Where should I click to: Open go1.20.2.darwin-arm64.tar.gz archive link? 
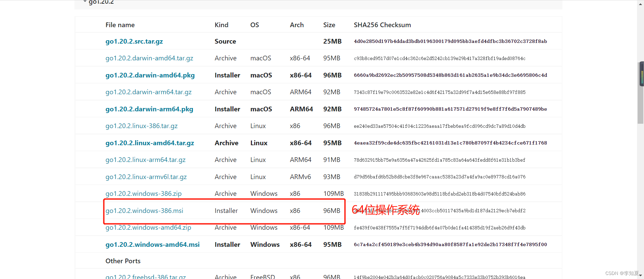pyautogui.click(x=149, y=92)
